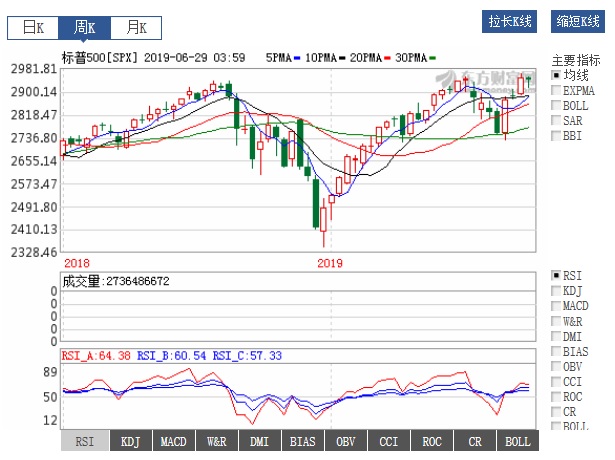Select the W&R bottom indicator tab
Image resolution: width=615 pixels, height=460 pixels.
pyautogui.click(x=216, y=441)
